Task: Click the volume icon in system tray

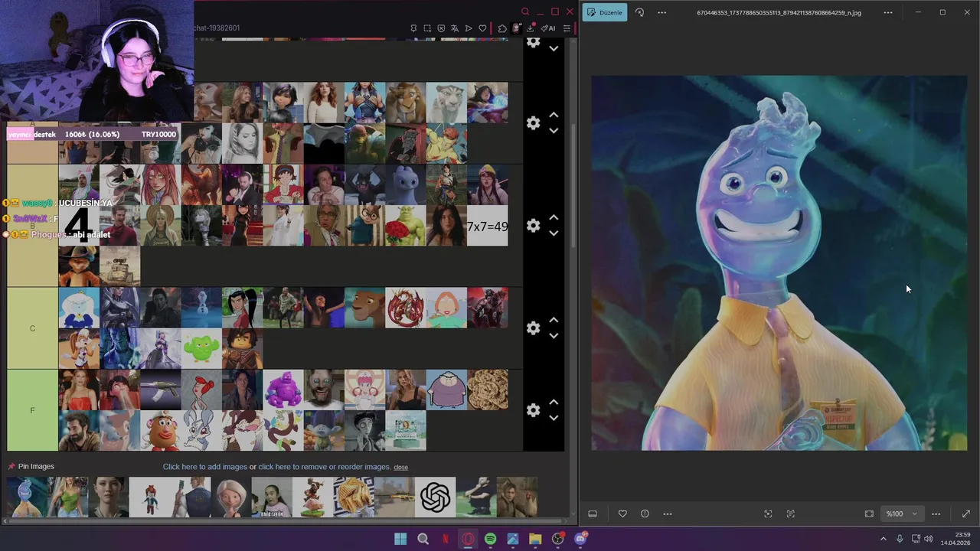Action: 929,539
